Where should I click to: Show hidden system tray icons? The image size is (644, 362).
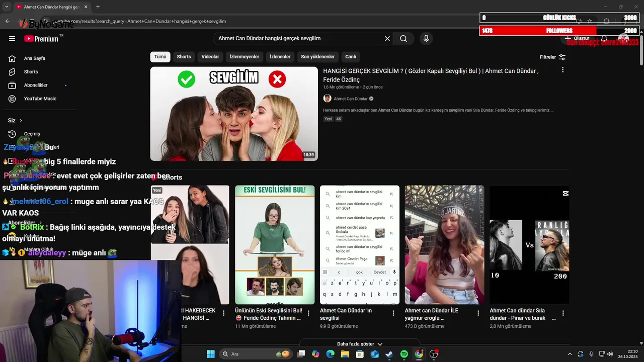pos(570,354)
